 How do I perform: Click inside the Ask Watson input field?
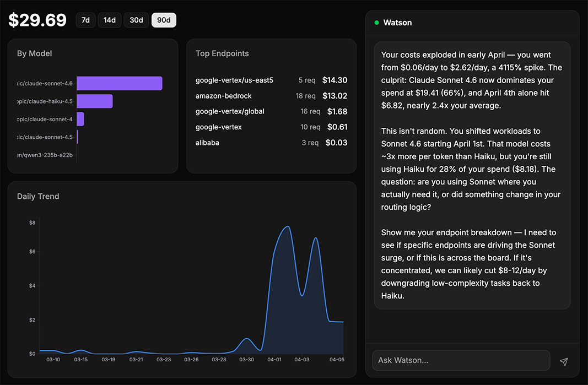pos(461,361)
